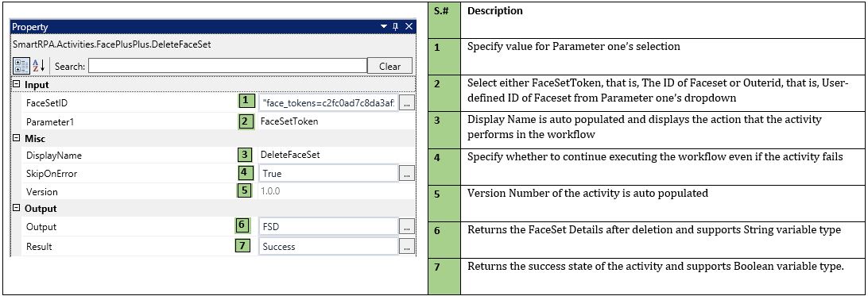The height and width of the screenshot is (296, 868).
Task: Open expression editor for SkipOnError
Action: [x=407, y=174]
